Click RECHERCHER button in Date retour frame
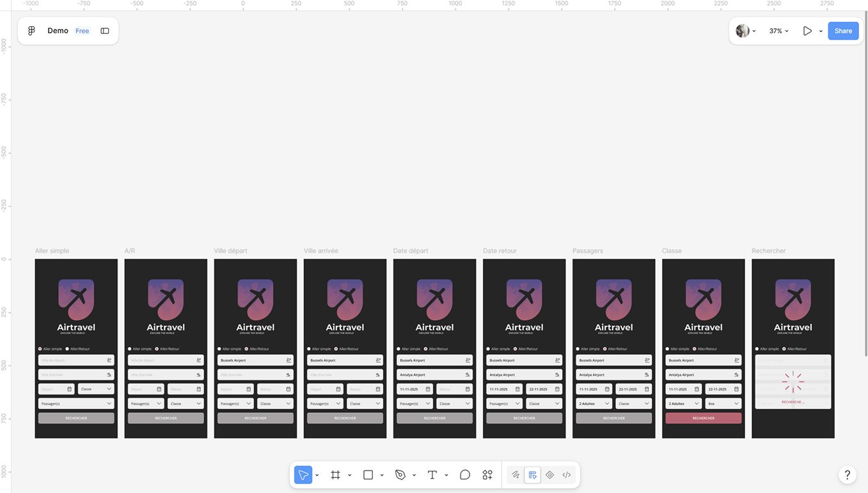 tap(525, 418)
